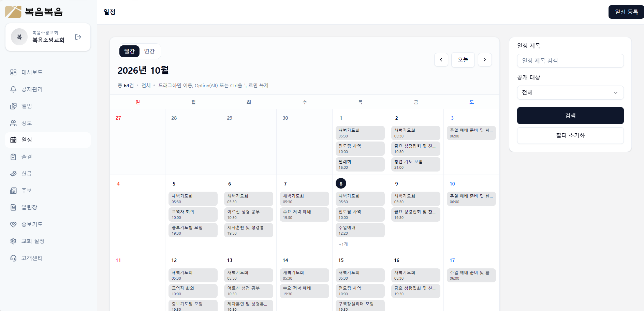Click the bell icon for 공지관리
The image size is (644, 311).
[13, 89]
